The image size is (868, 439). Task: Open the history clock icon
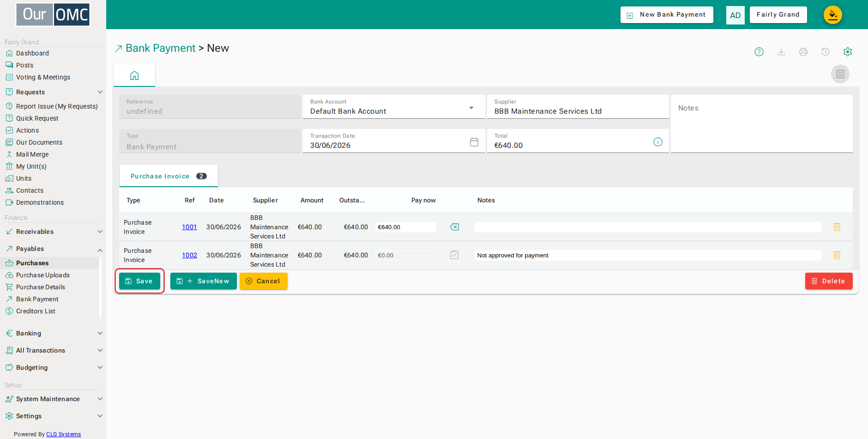826,52
